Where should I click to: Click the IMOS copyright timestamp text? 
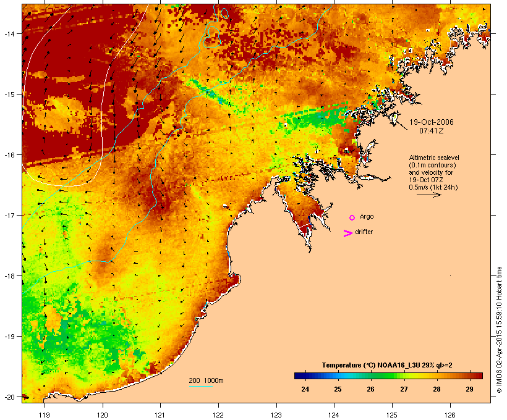pos(499,330)
